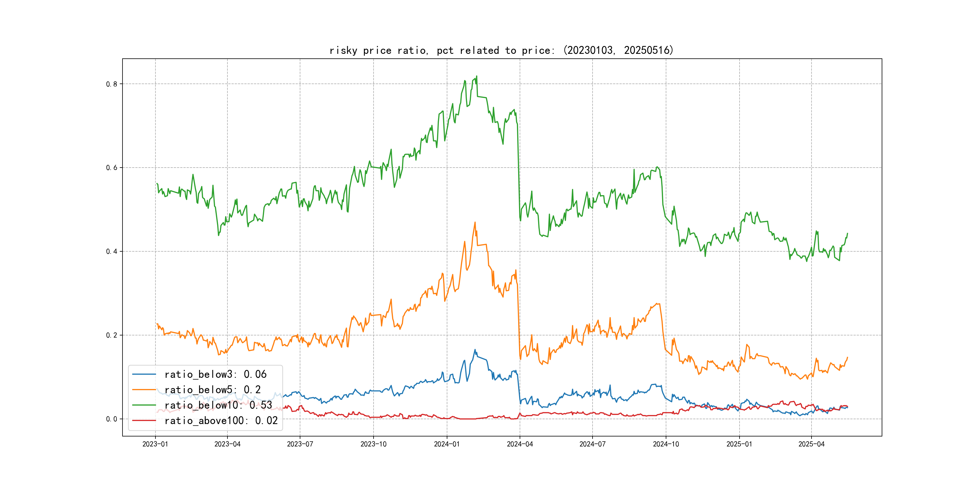Click the orange line's highest peak
The image size is (980, 490).
475,223
